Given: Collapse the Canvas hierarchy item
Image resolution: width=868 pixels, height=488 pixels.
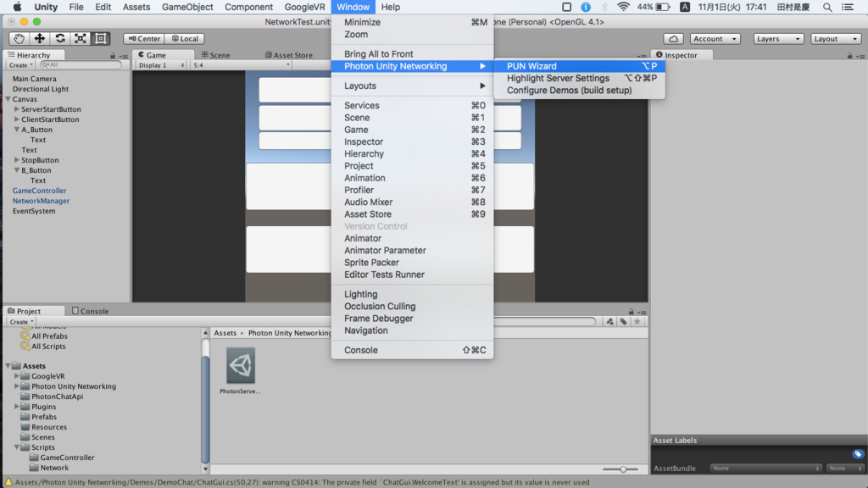Looking at the screenshot, I should click(x=8, y=99).
